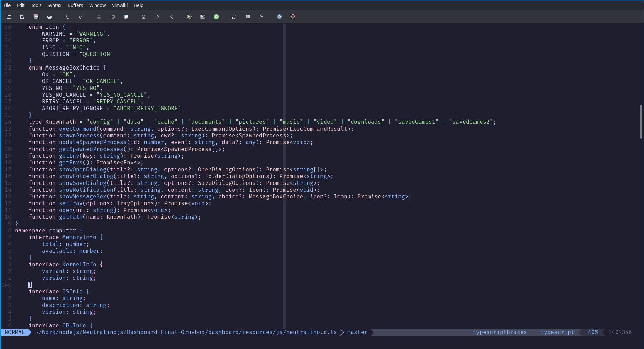
Task: Click Find Previous arrow icon
Action: (x=171, y=17)
